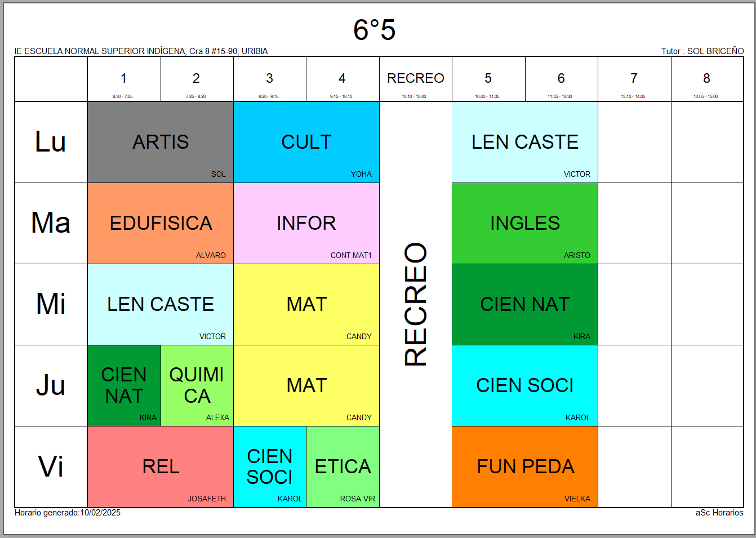Click the period 8 column header
The image size is (756, 538).
pyautogui.click(x=707, y=79)
